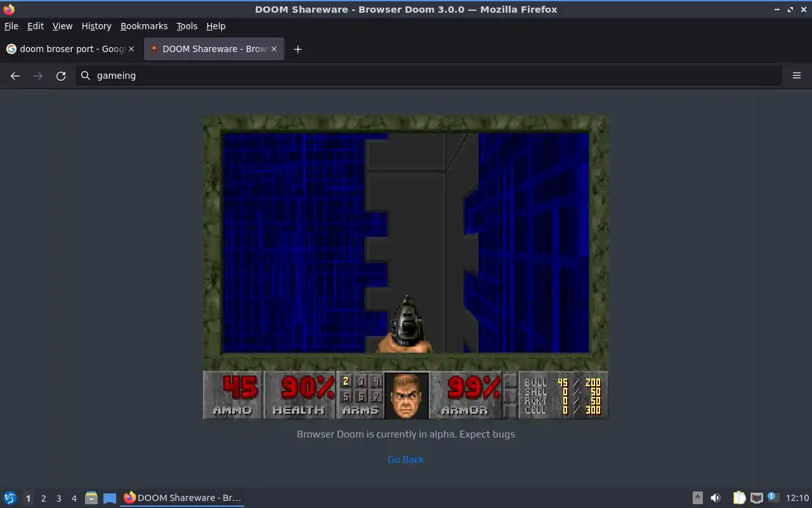
Task: Click the CELL 0 / 300 ammo row
Action: click(562, 410)
